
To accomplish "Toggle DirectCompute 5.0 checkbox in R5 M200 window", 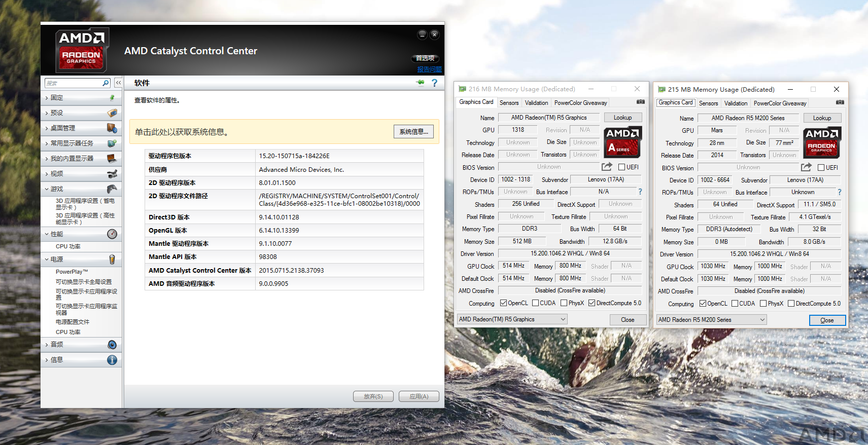I will click(791, 304).
